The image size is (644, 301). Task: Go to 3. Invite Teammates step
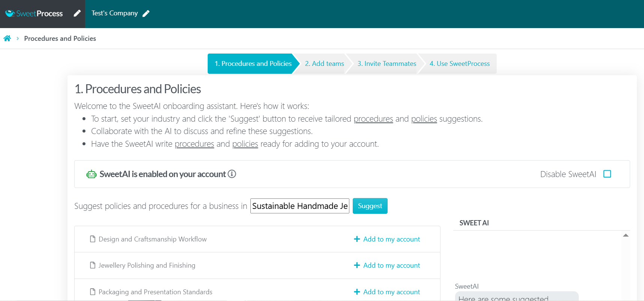(386, 64)
